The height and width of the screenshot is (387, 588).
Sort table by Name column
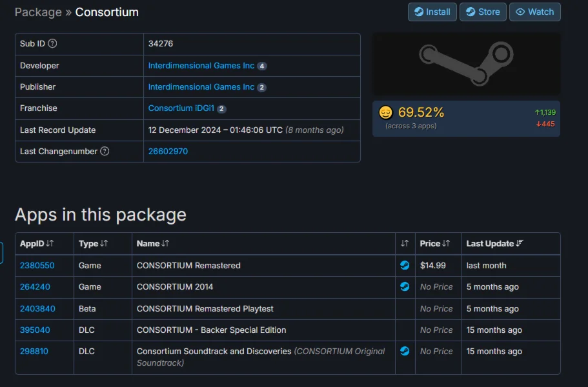point(152,243)
